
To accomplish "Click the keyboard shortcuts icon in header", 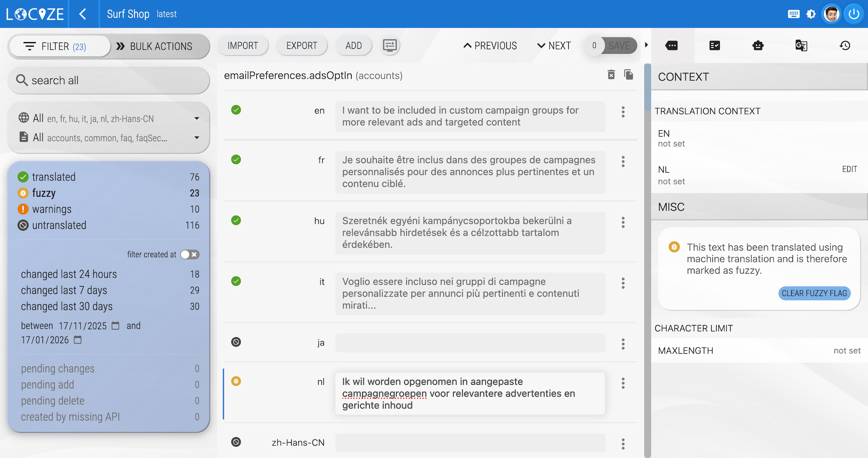I will [793, 14].
